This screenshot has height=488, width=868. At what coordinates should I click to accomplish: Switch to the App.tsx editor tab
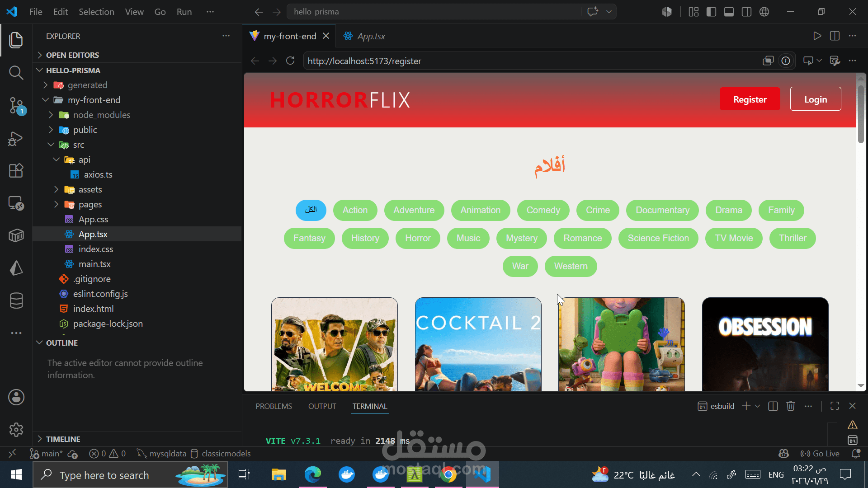[x=371, y=36]
